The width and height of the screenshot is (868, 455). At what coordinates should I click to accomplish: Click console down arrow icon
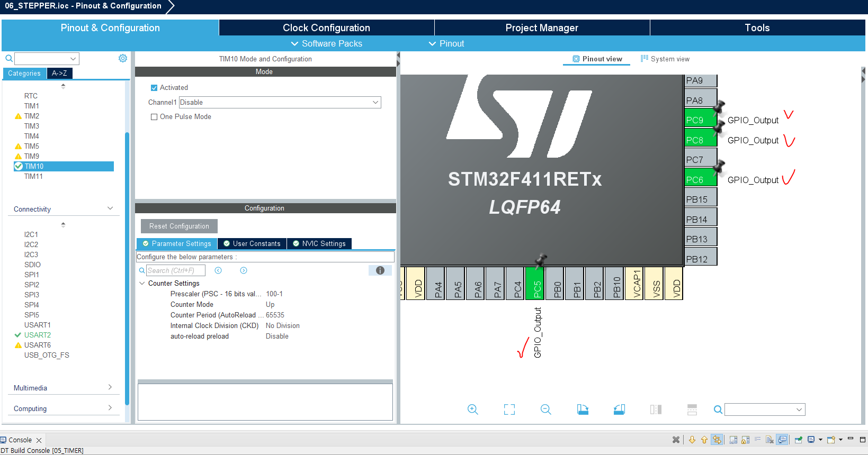pos(692,440)
